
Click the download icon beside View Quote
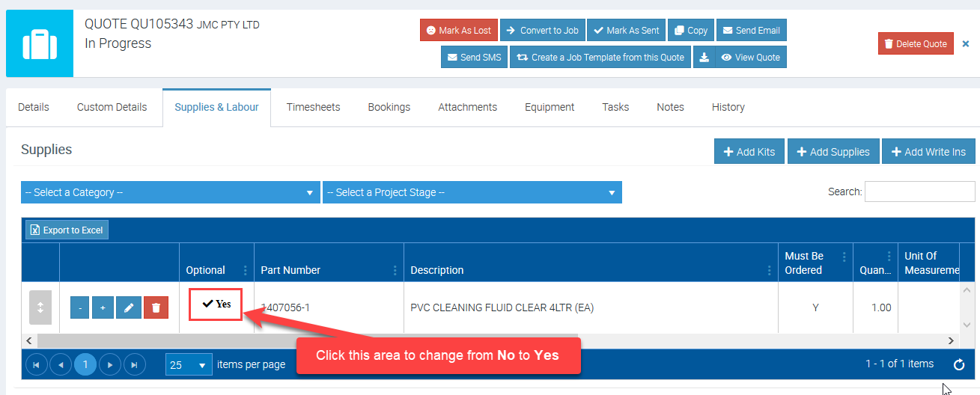pyautogui.click(x=704, y=58)
